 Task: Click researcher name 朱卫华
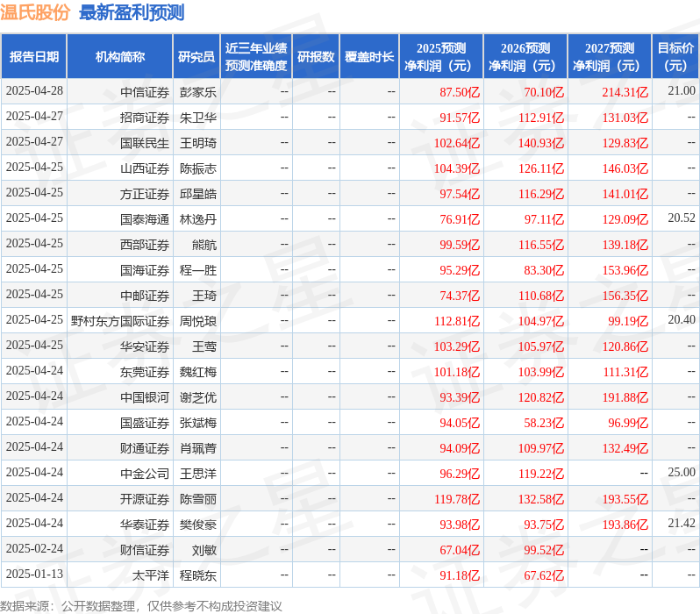coord(198,118)
